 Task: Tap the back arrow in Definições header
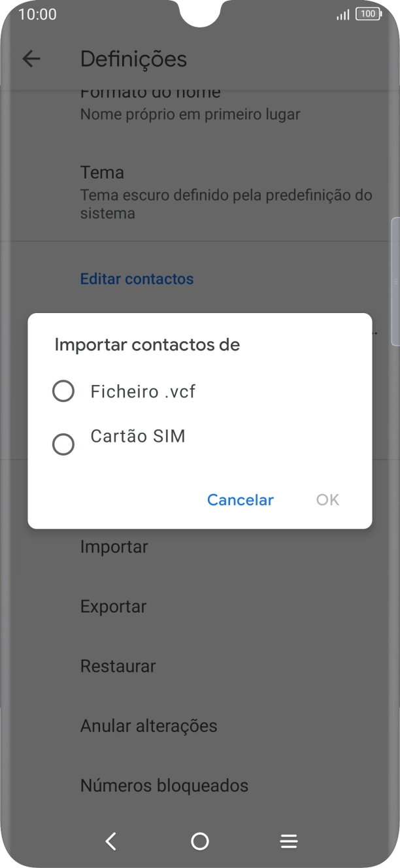[x=31, y=59]
